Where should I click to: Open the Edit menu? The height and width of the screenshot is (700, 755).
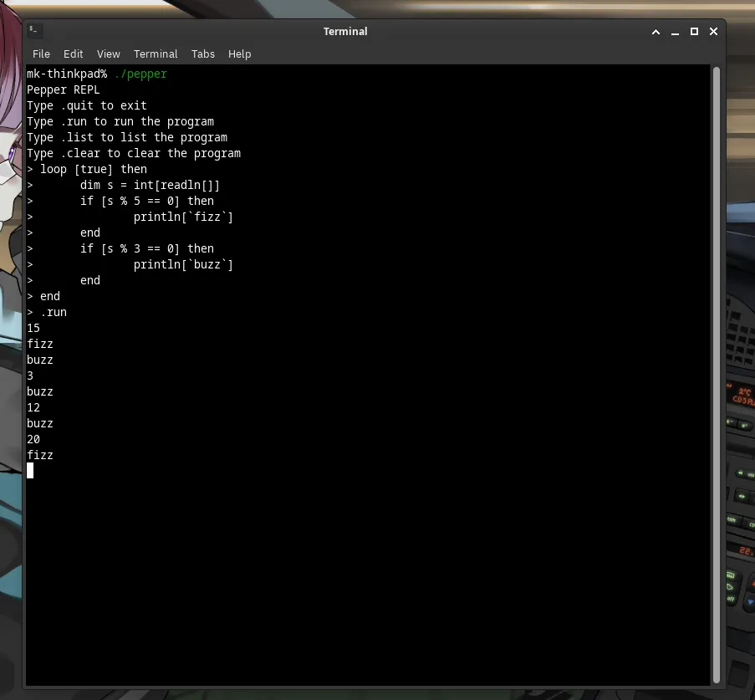tap(74, 54)
